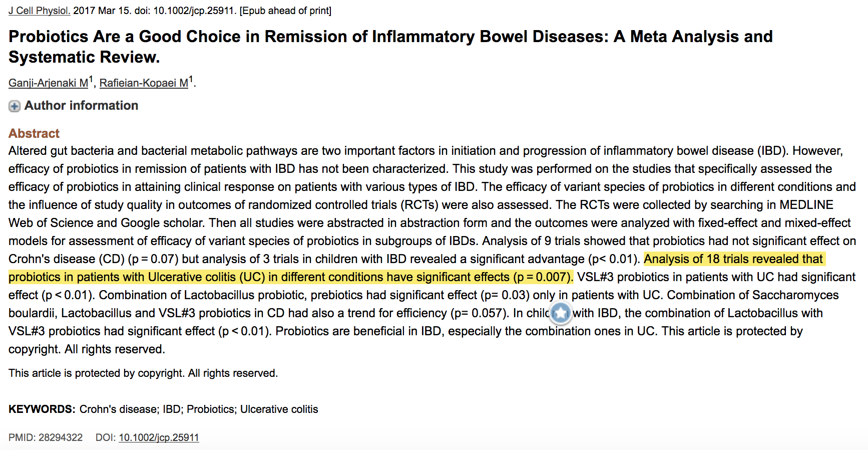The width and height of the screenshot is (868, 450).
Task: Click the "Probiotics" keyword
Action: 210,409
